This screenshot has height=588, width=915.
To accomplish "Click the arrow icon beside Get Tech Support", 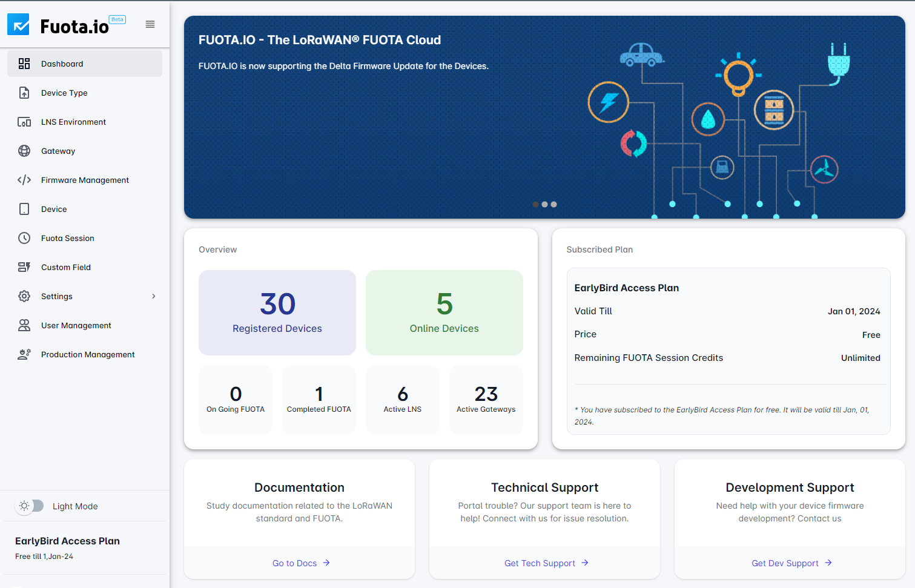I will pyautogui.click(x=585, y=563).
